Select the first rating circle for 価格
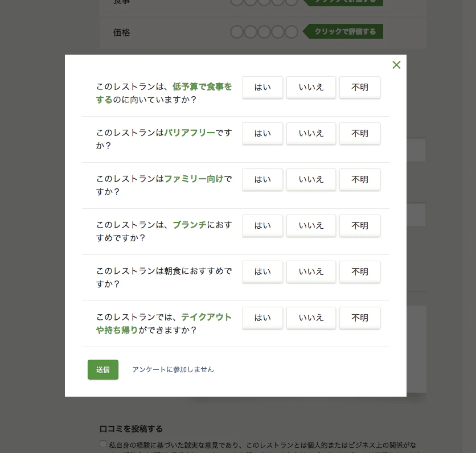476x453 pixels. click(x=237, y=32)
